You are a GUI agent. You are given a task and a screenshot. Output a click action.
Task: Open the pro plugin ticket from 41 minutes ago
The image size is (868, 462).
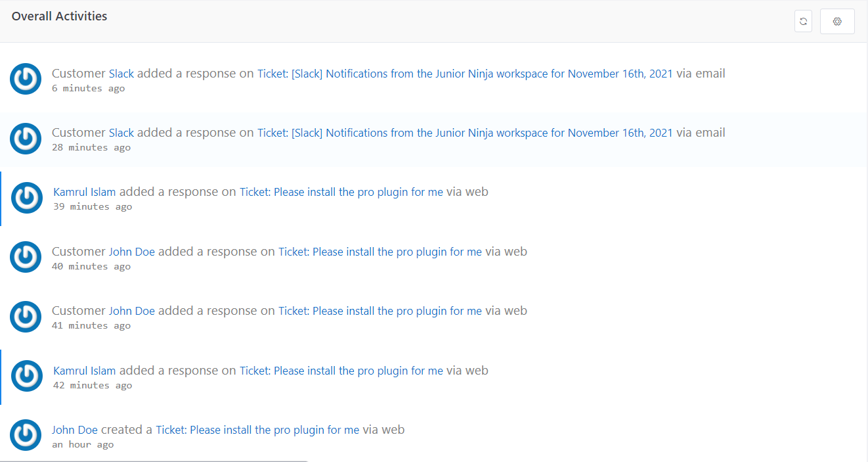point(380,310)
